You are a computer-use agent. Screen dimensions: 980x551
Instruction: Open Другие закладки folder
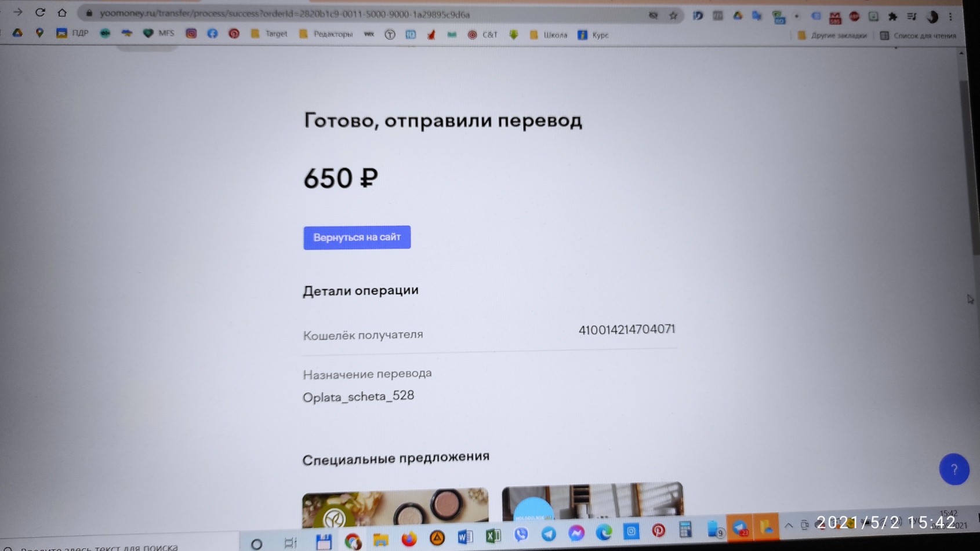click(832, 35)
